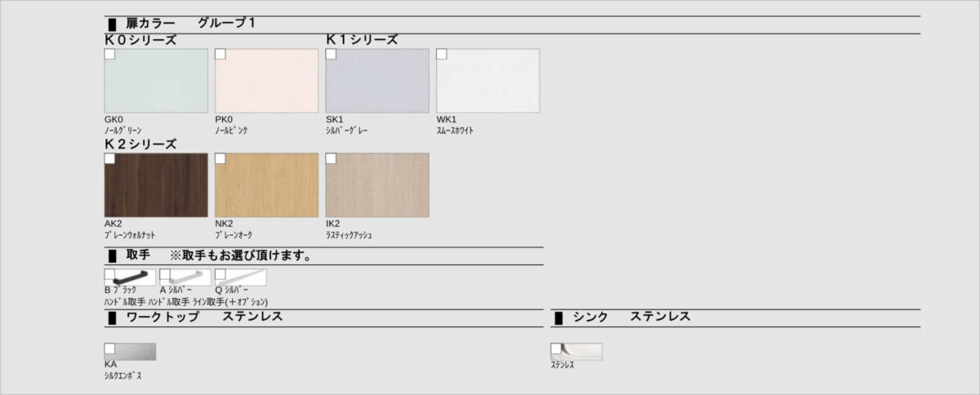The height and width of the screenshot is (395, 980).
Task: Click the スムースホワイト label
Action: click(x=455, y=131)
